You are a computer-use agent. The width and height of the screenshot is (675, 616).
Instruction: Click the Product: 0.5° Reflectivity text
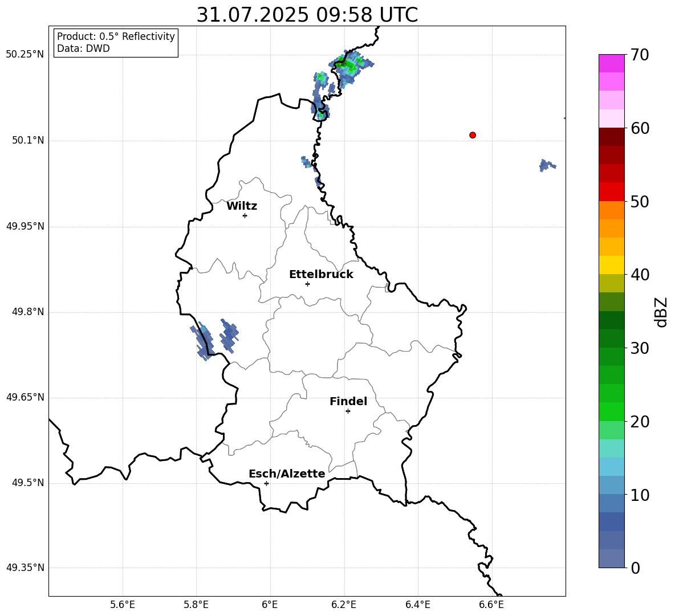pos(116,36)
